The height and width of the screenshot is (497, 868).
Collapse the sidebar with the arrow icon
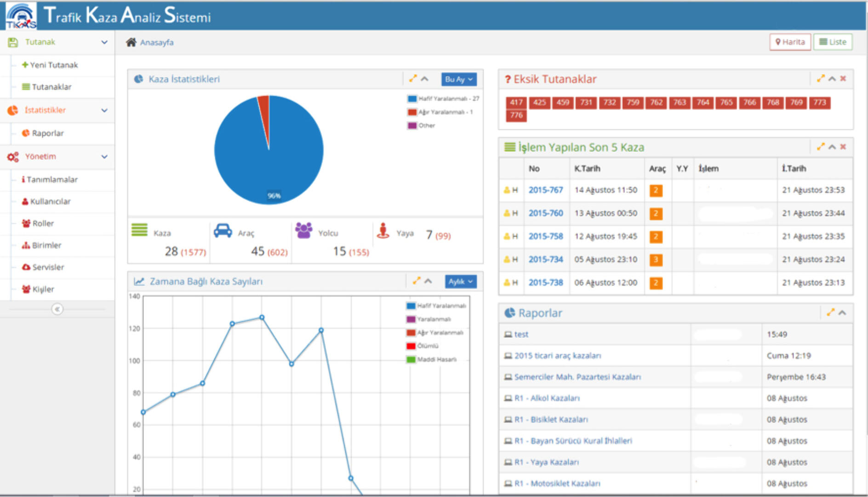point(57,309)
